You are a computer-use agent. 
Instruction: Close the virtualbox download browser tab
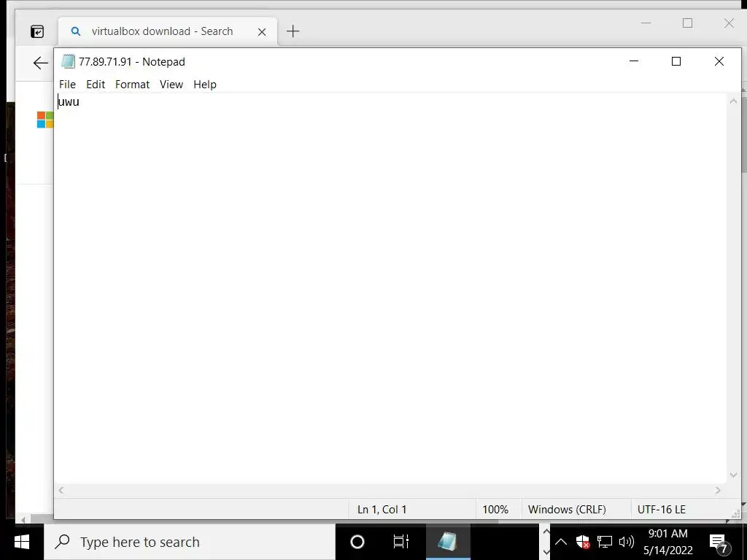262,32
